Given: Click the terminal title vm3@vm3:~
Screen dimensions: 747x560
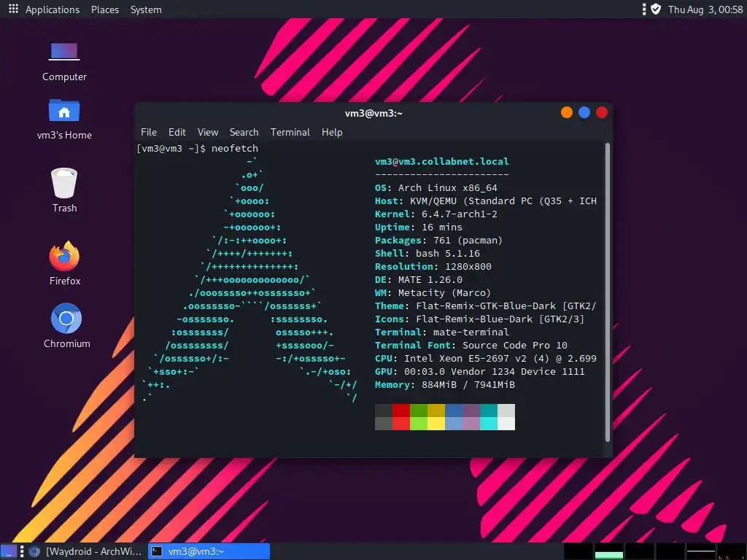Looking at the screenshot, I should (373, 113).
